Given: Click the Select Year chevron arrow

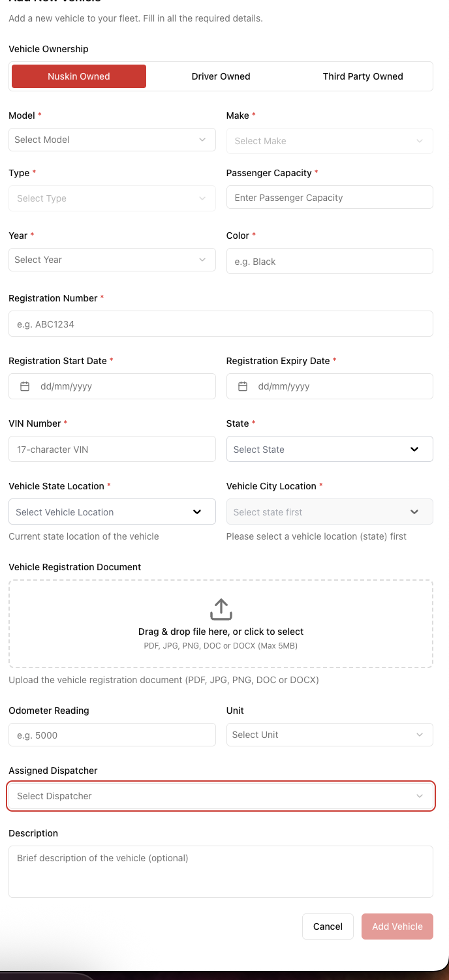Looking at the screenshot, I should point(202,260).
